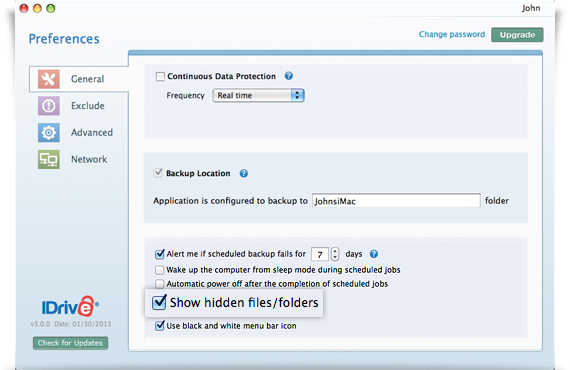
Task: Click the Upgrade button
Action: pos(517,35)
